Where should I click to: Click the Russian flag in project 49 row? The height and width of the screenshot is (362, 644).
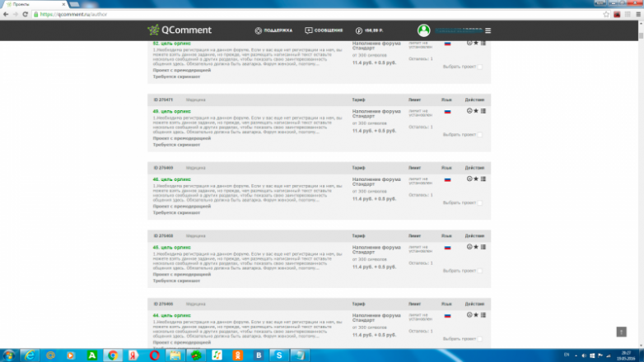tap(447, 112)
